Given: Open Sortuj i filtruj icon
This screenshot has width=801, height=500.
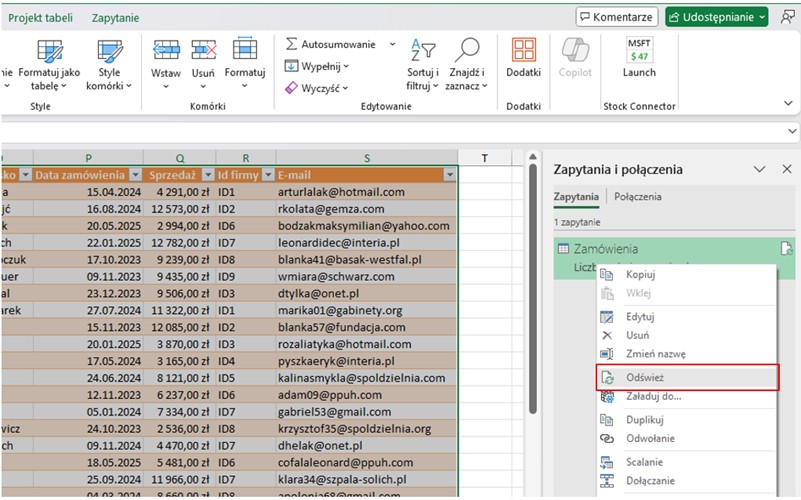Looking at the screenshot, I should [423, 50].
